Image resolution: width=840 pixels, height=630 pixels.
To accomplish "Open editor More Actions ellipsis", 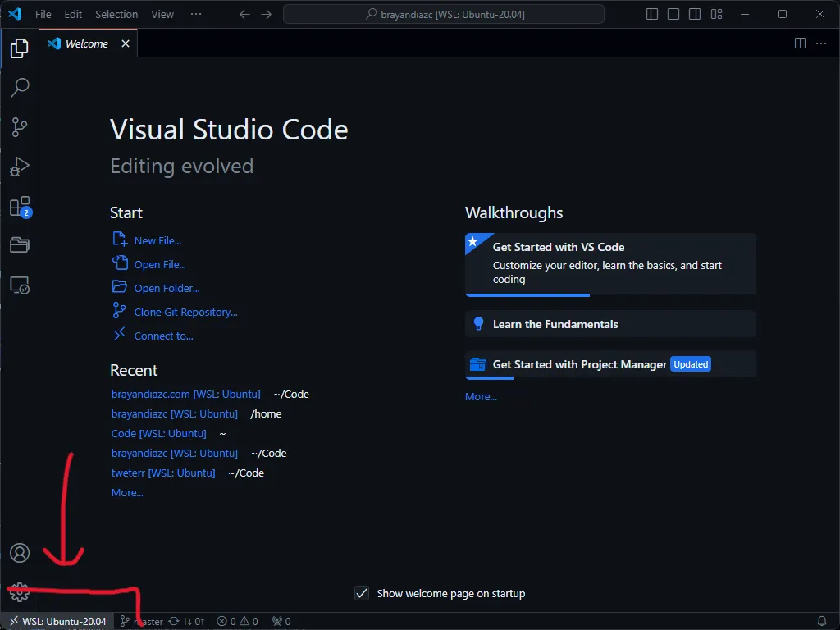I will (820, 43).
